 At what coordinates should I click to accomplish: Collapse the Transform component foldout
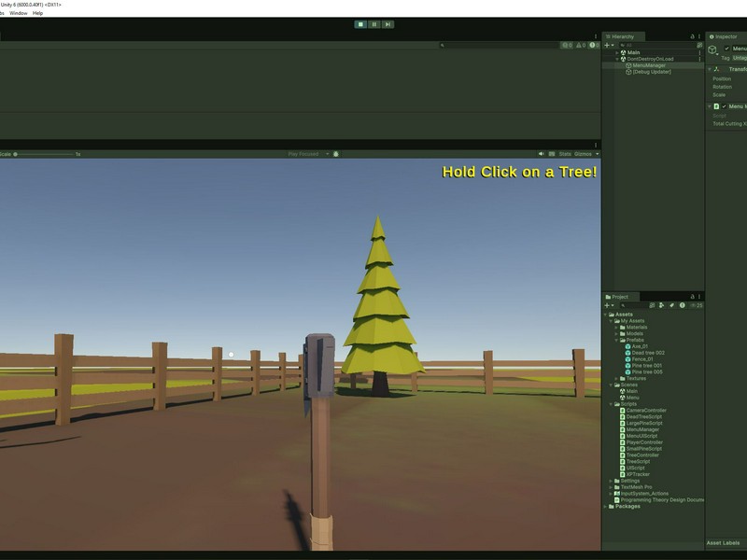[710, 69]
